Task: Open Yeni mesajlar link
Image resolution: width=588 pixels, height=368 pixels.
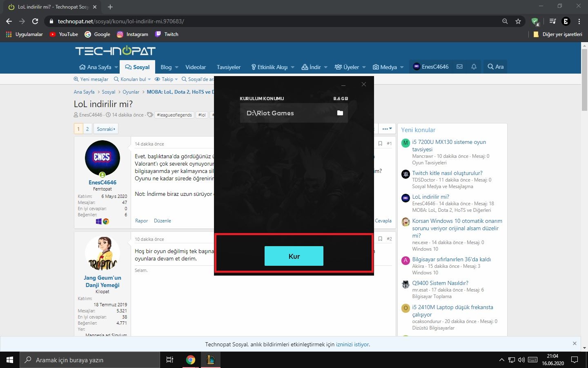Action: coord(91,79)
